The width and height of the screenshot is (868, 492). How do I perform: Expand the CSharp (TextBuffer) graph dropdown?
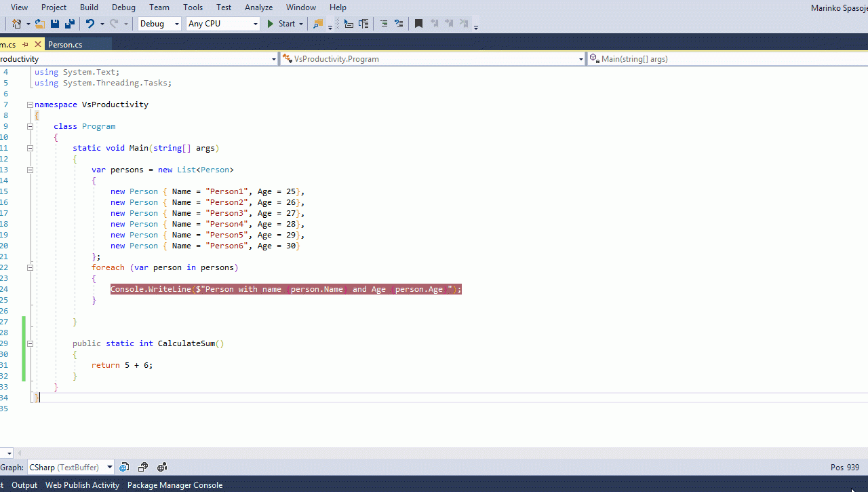(110, 467)
